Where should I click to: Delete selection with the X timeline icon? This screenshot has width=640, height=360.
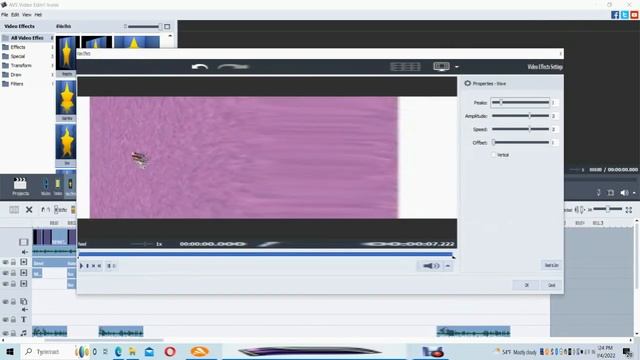pyautogui.click(x=29, y=210)
